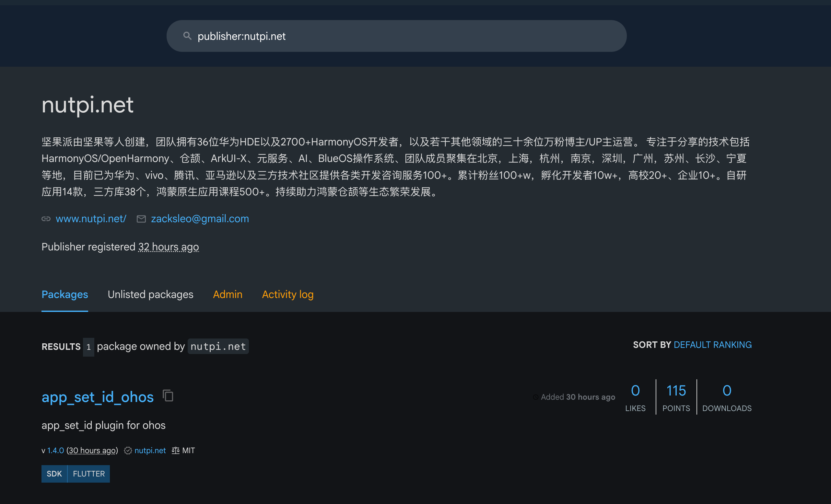Filter packages by the FLUTTER tag
831x504 pixels.
pyautogui.click(x=88, y=474)
